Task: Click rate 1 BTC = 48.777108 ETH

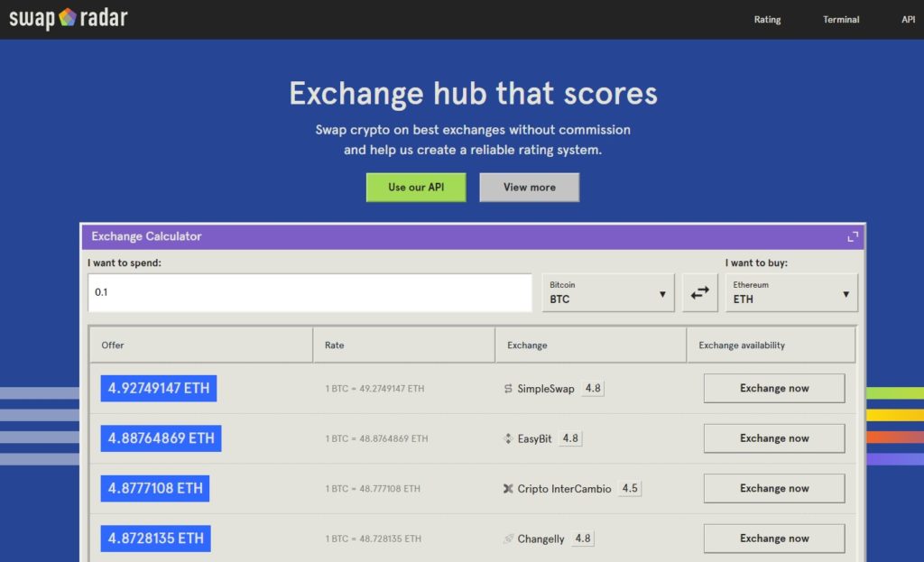Action: [373, 489]
